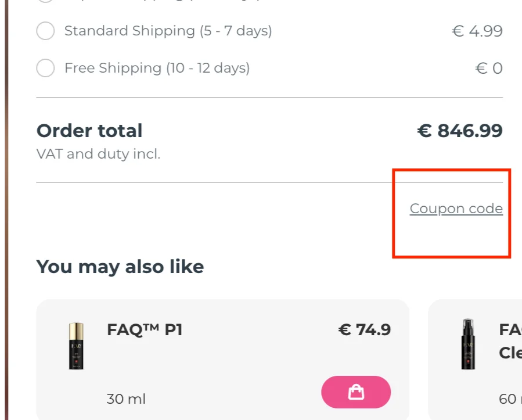Click the FAQ™ P1 product title
522x420 pixels.
145,330
